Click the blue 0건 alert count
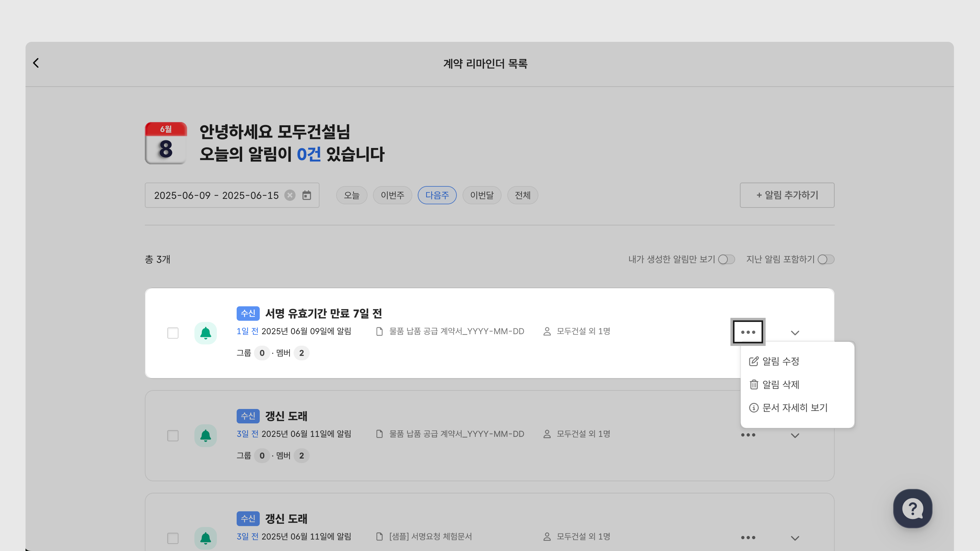The width and height of the screenshot is (980, 551). click(309, 154)
